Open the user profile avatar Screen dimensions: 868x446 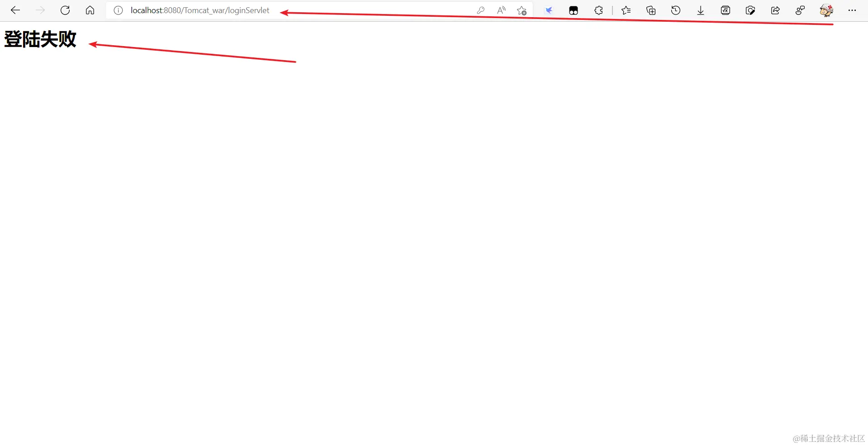tap(826, 10)
